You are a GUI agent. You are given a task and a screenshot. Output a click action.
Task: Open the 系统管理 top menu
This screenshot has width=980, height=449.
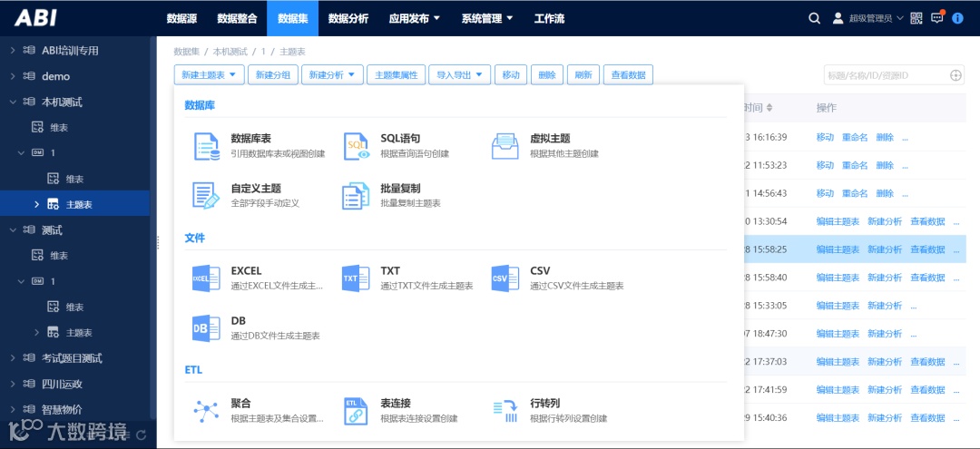click(x=487, y=18)
